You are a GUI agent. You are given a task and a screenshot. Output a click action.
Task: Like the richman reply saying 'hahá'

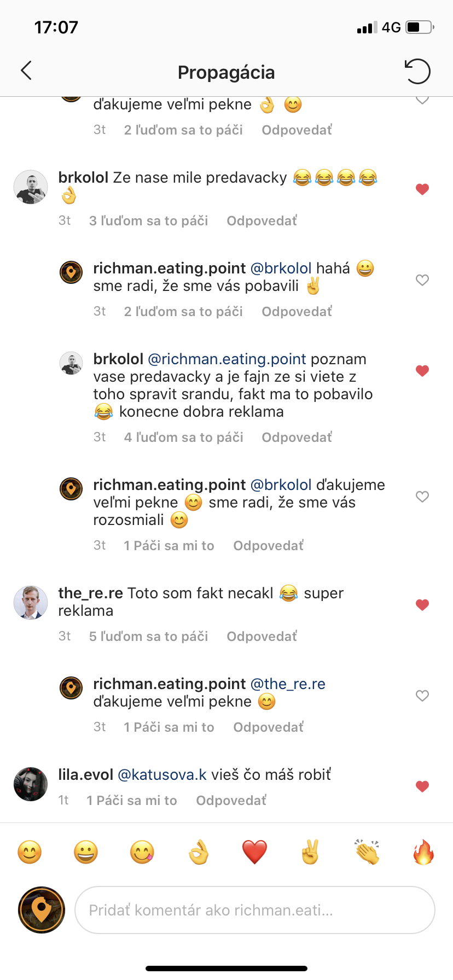(x=422, y=280)
